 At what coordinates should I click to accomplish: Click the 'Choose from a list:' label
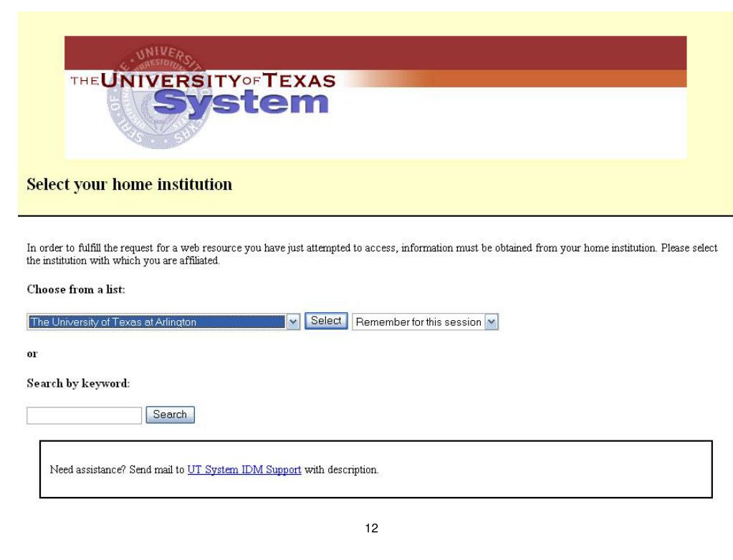76,289
